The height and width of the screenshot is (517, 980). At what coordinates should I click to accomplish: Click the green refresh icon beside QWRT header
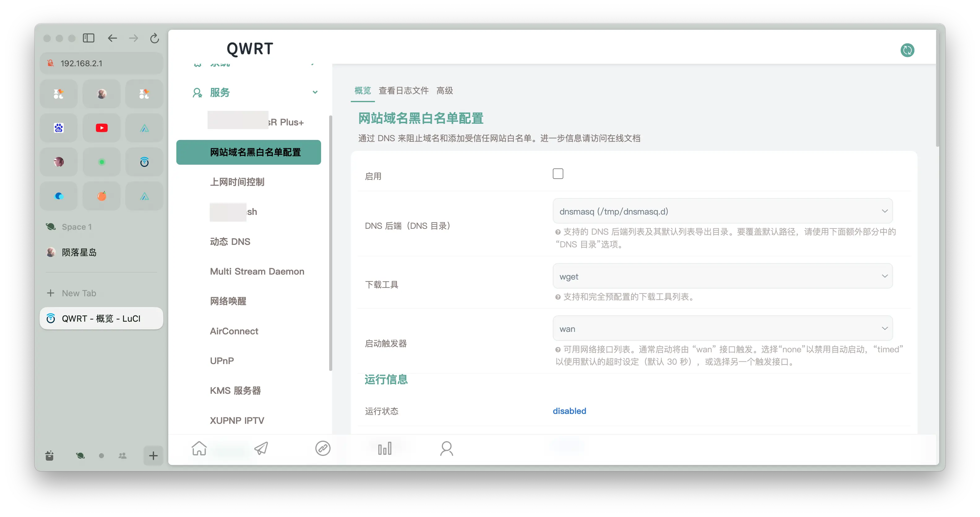pyautogui.click(x=907, y=50)
